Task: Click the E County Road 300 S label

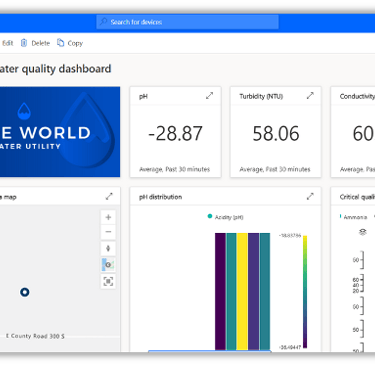Action: (x=35, y=336)
